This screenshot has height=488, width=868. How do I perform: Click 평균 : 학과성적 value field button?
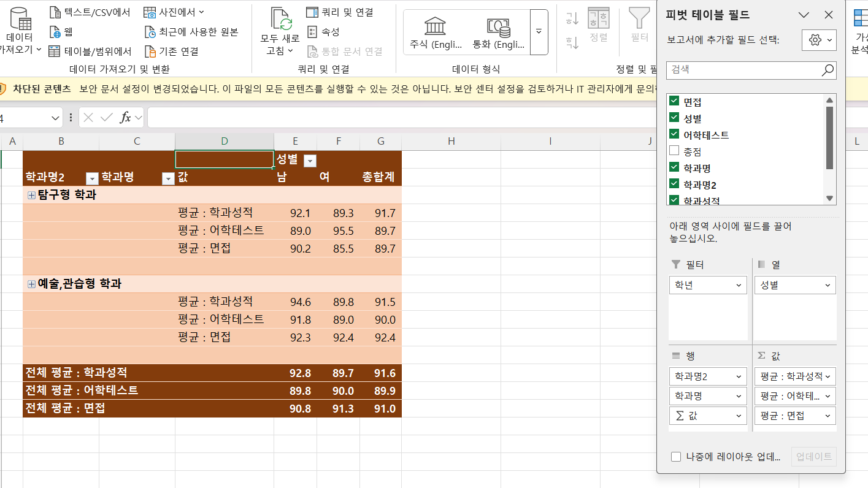(x=795, y=376)
